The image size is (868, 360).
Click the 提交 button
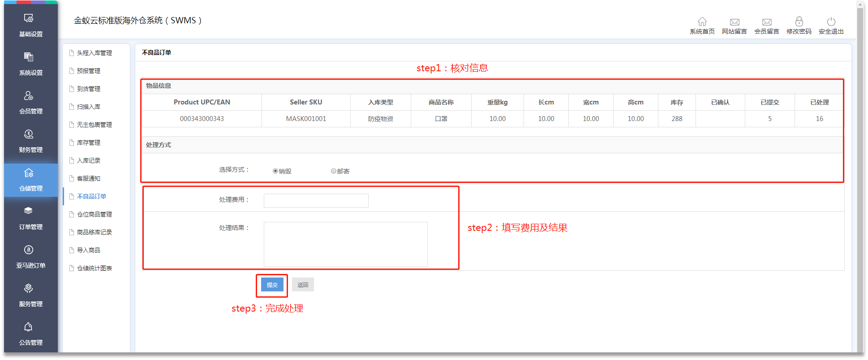click(272, 285)
